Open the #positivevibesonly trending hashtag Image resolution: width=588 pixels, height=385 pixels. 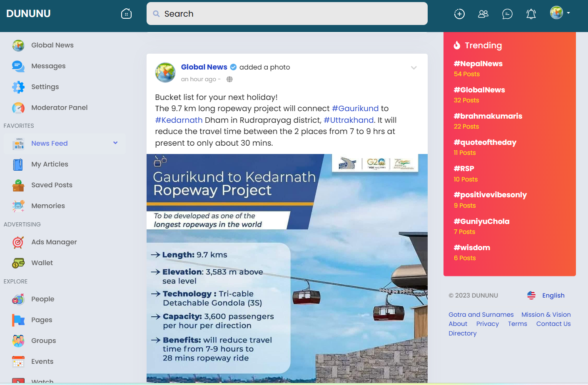[x=490, y=195]
